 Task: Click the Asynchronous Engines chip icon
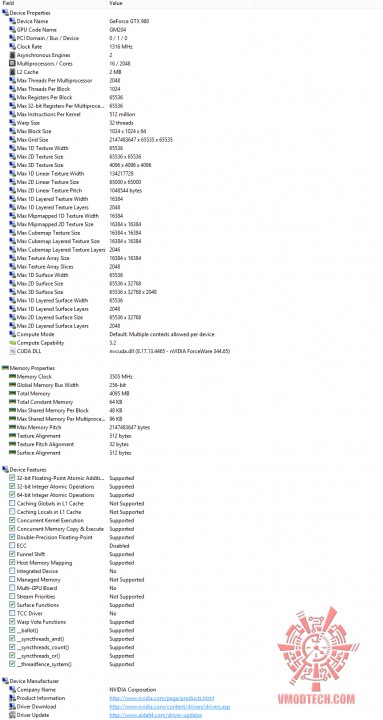(12, 55)
